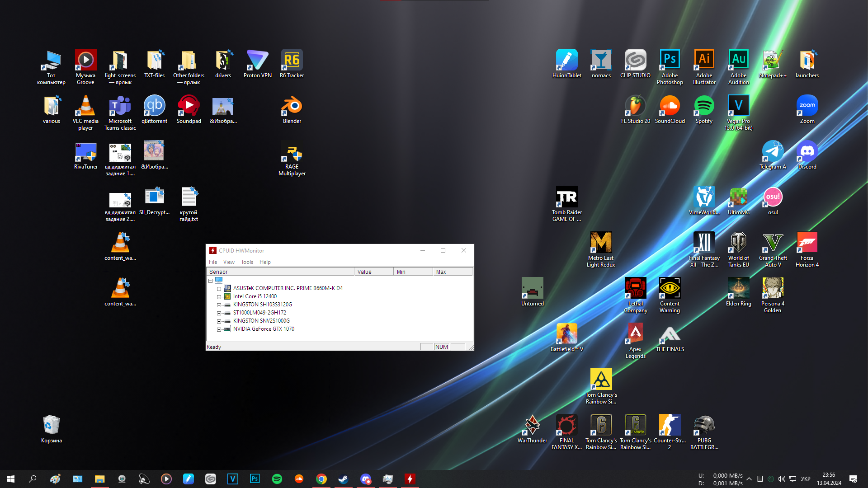Open the CLIP STUDIO shortcut
This screenshot has width=868, height=488.
635,64
